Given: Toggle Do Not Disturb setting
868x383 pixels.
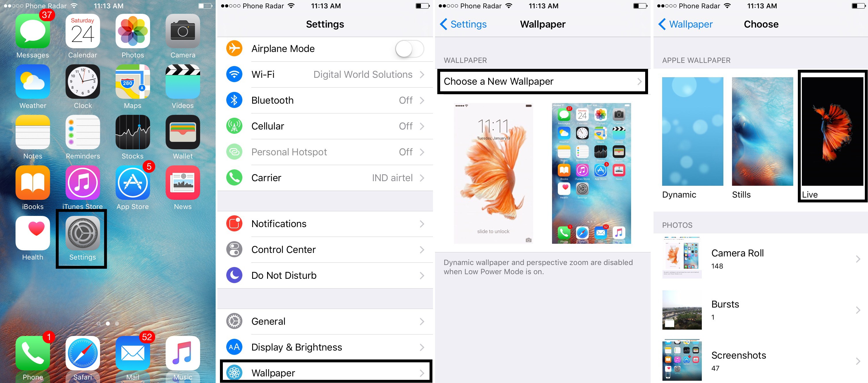Looking at the screenshot, I should pos(325,275).
